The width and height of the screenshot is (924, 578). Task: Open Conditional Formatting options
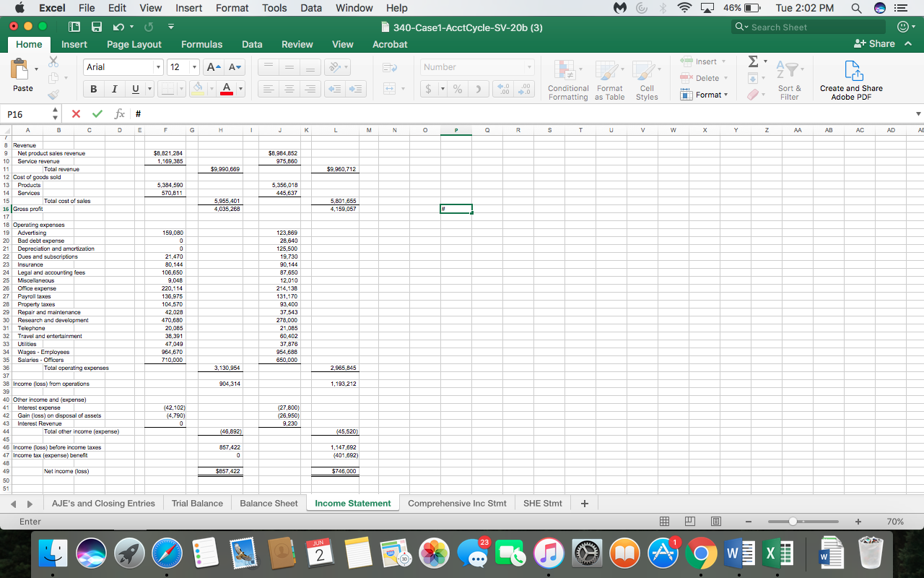coord(568,79)
